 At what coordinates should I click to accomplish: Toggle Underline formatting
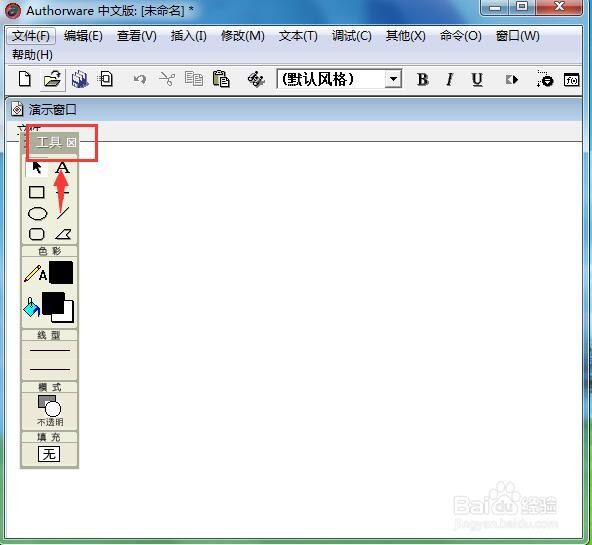[477, 80]
